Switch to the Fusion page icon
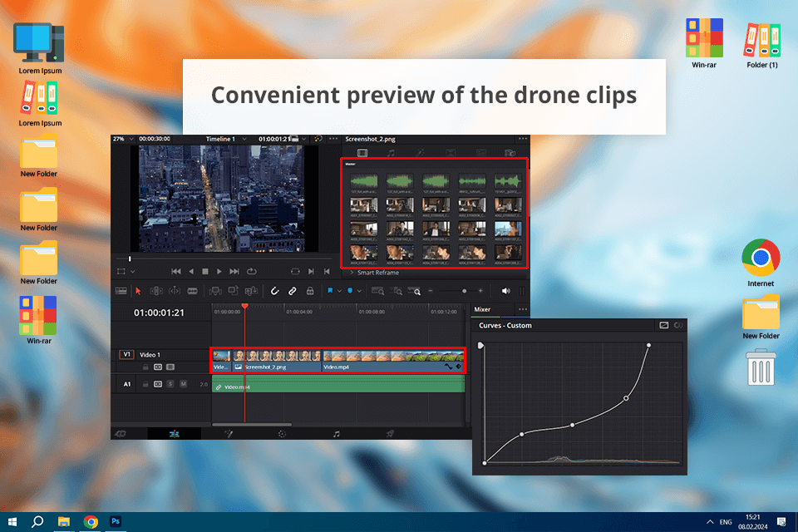 coord(229,434)
